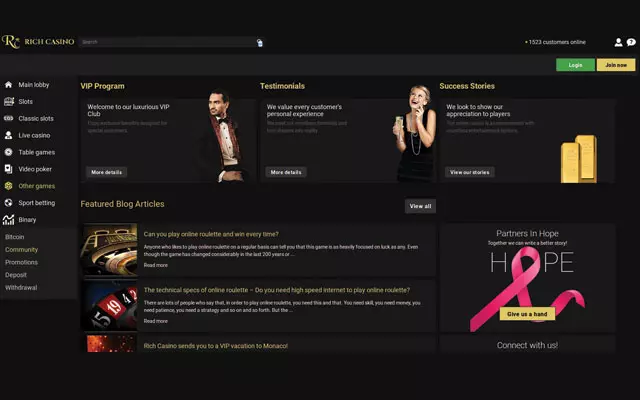Click the Testimonials heading
640x400 pixels.
click(282, 86)
